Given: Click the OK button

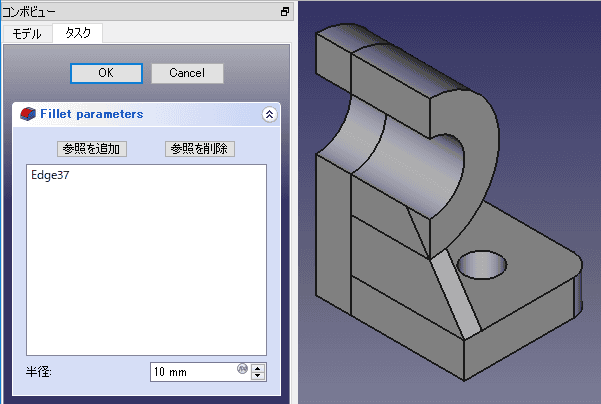Looking at the screenshot, I should 107,73.
